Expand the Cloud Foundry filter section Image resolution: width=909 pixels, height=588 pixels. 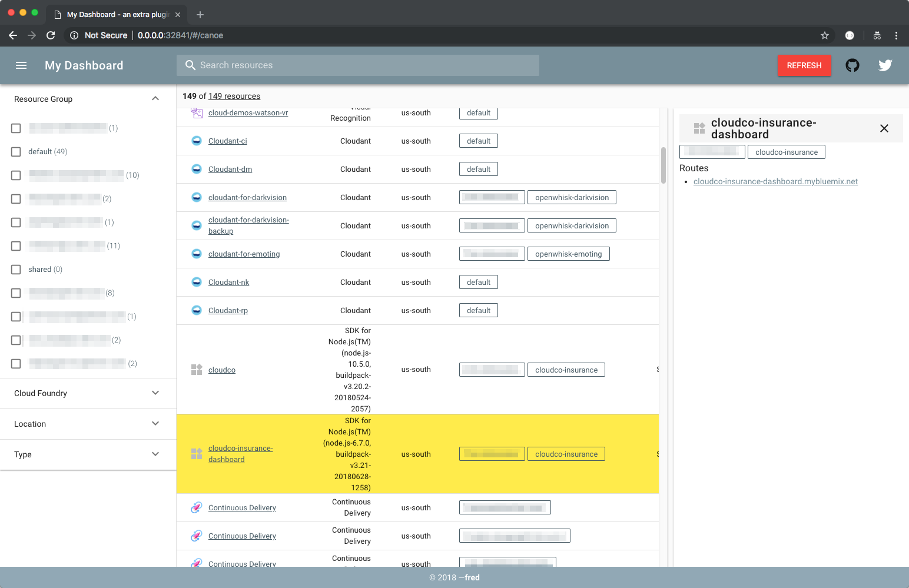[155, 393]
